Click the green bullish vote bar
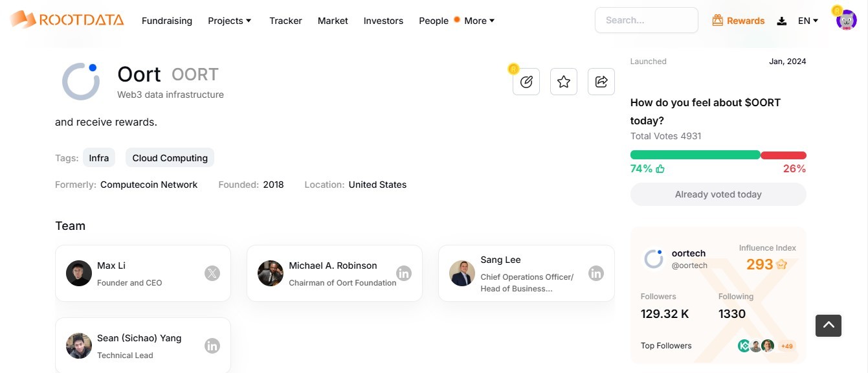 pyautogui.click(x=695, y=155)
